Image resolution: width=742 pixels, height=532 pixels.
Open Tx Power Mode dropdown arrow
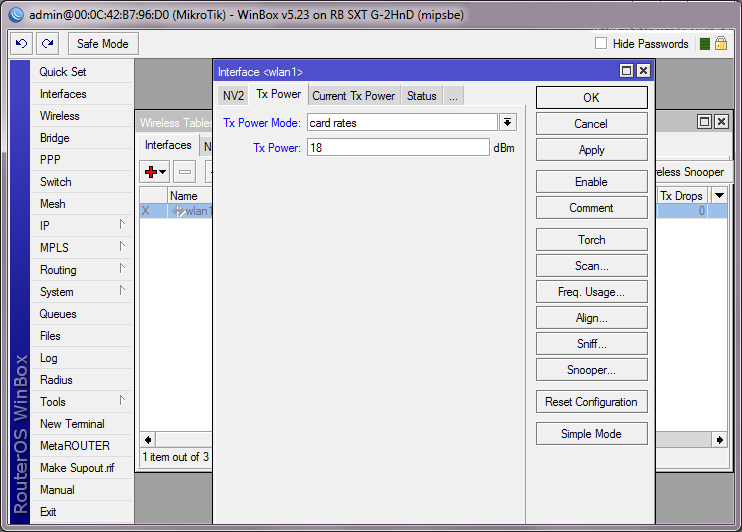508,123
